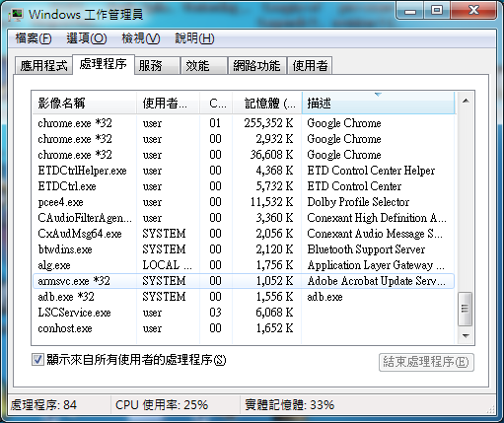Switch to the 服務 tab

pyautogui.click(x=157, y=65)
